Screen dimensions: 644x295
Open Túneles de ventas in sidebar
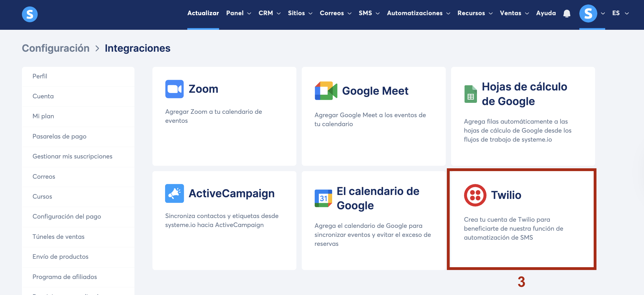[78, 237]
